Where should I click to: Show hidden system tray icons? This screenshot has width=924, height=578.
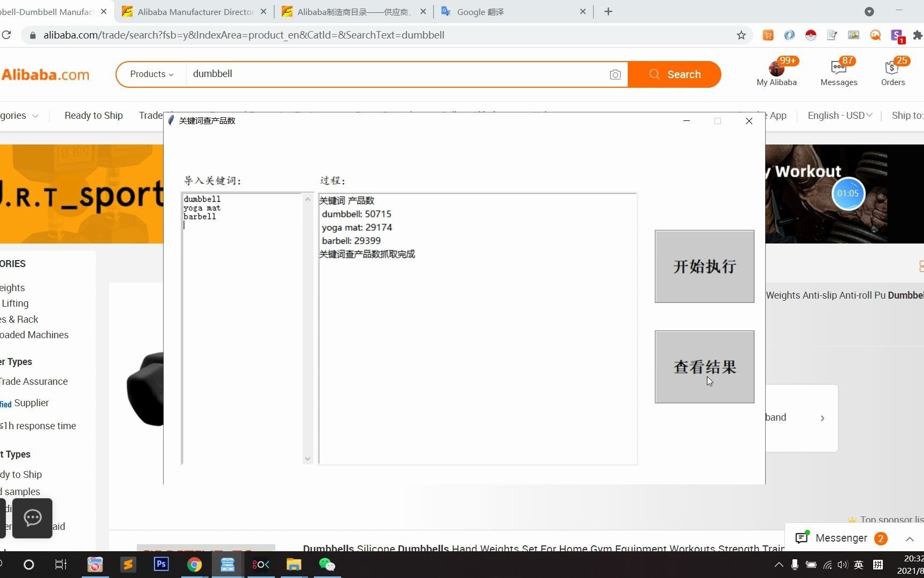pos(779,565)
